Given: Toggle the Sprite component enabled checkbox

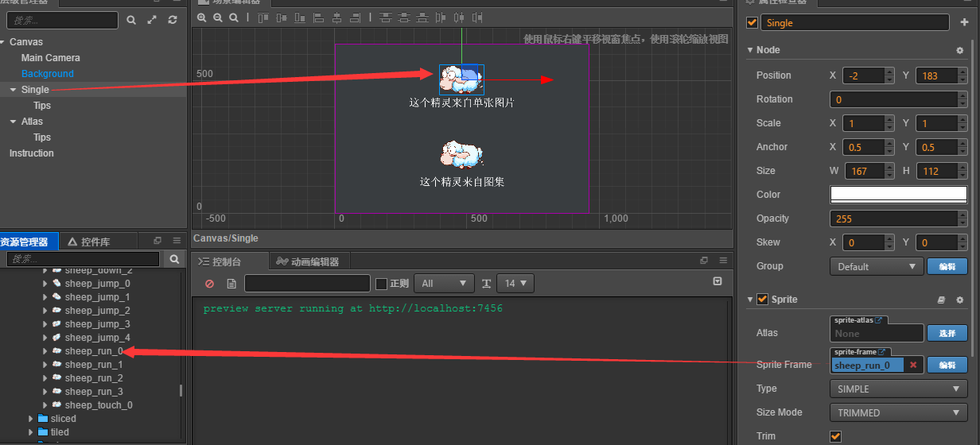Looking at the screenshot, I should [762, 300].
